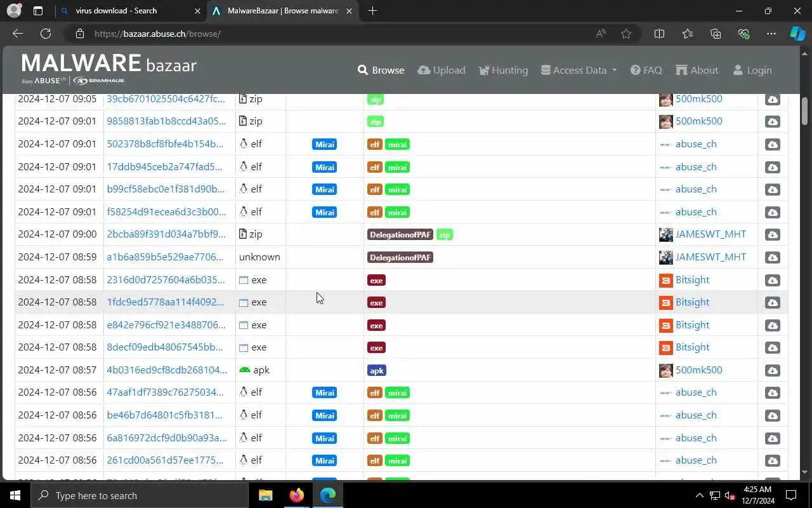This screenshot has width=812, height=508.
Task: Open reporter Bitsight in 2316d0d7257604a6b035 row
Action: (692, 280)
